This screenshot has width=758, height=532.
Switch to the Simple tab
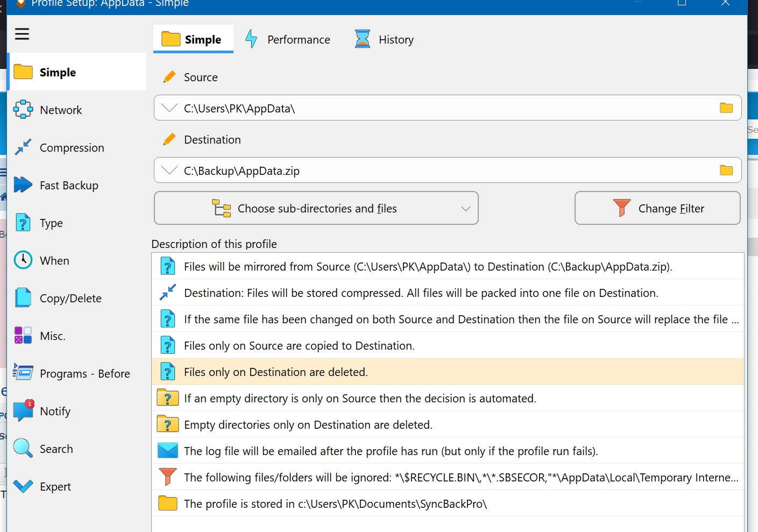coord(193,39)
